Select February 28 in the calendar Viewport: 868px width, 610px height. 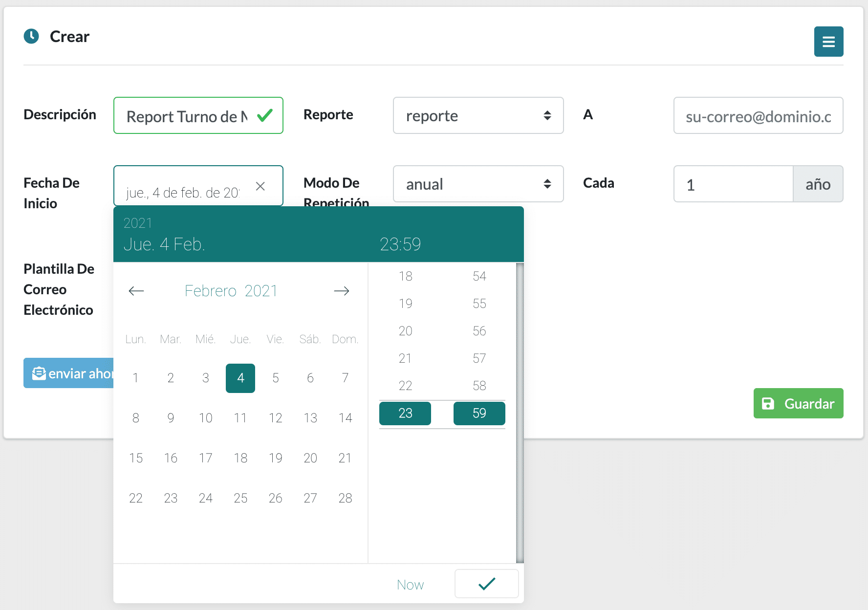tap(345, 498)
